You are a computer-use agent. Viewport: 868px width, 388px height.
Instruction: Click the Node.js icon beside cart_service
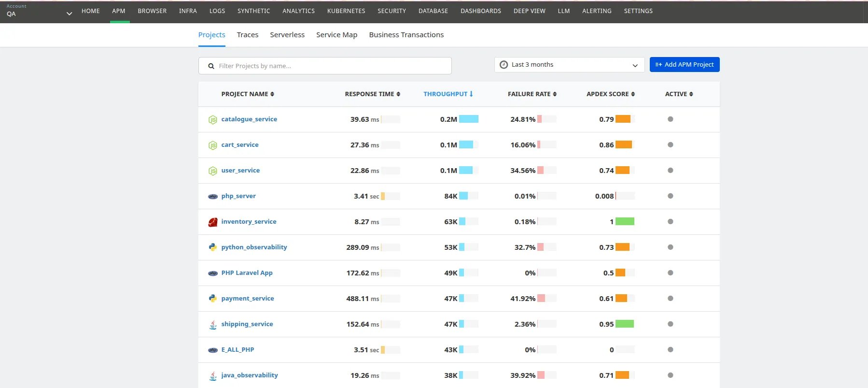[212, 145]
